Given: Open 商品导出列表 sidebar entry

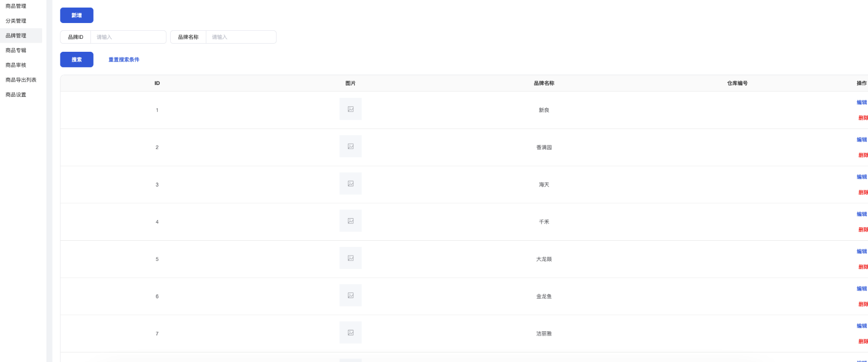Looking at the screenshot, I should pos(21,80).
